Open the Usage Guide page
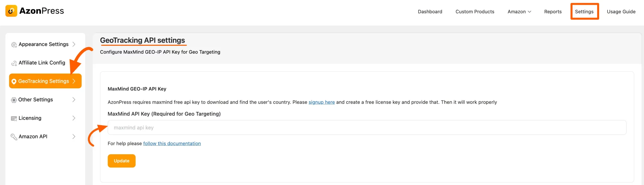This screenshot has height=185, width=644. (x=621, y=12)
